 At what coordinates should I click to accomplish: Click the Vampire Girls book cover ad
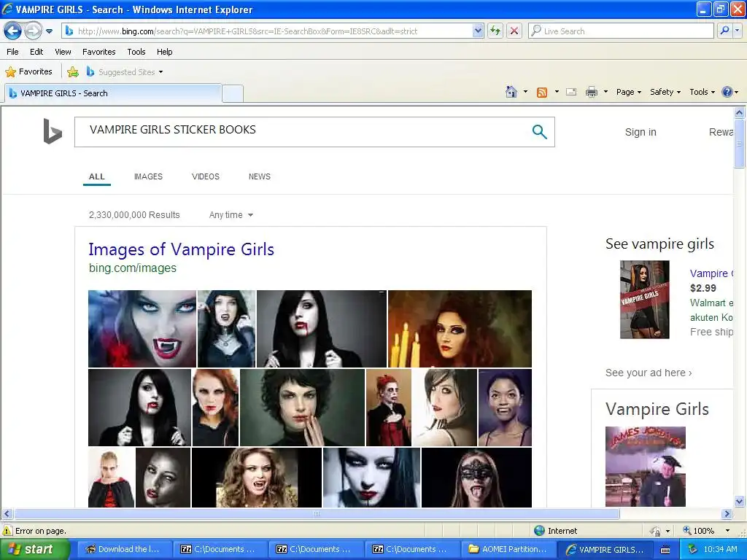[645, 300]
